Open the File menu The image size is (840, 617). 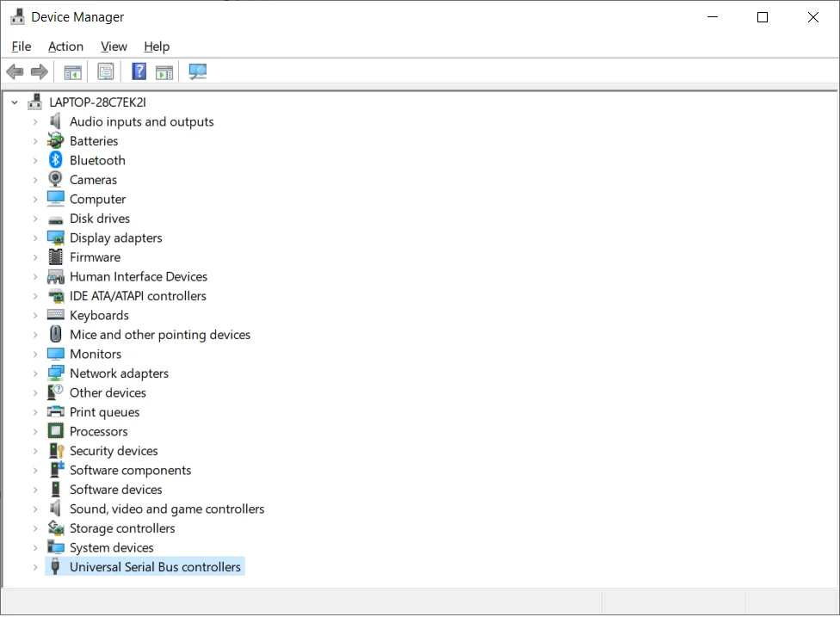(22, 46)
